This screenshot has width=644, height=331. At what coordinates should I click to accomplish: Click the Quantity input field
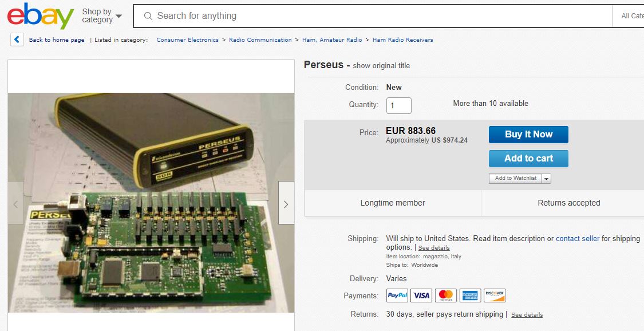[x=398, y=105]
